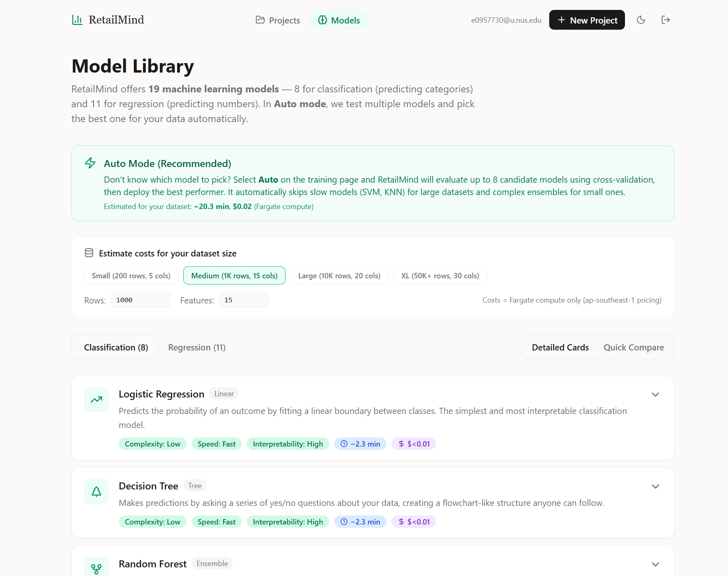This screenshot has height=576, width=728.
Task: Choose Small (200 rows, 5 cols) preset
Action: click(x=131, y=275)
